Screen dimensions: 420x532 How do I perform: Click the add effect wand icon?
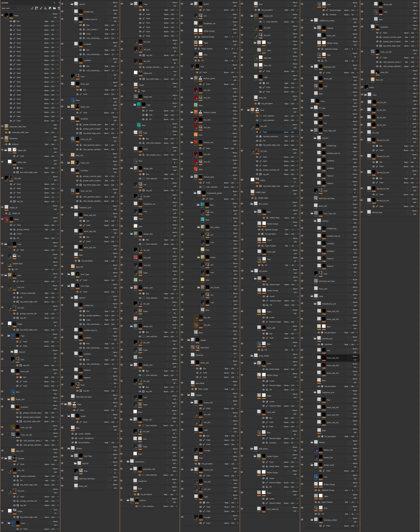tap(32, 8)
